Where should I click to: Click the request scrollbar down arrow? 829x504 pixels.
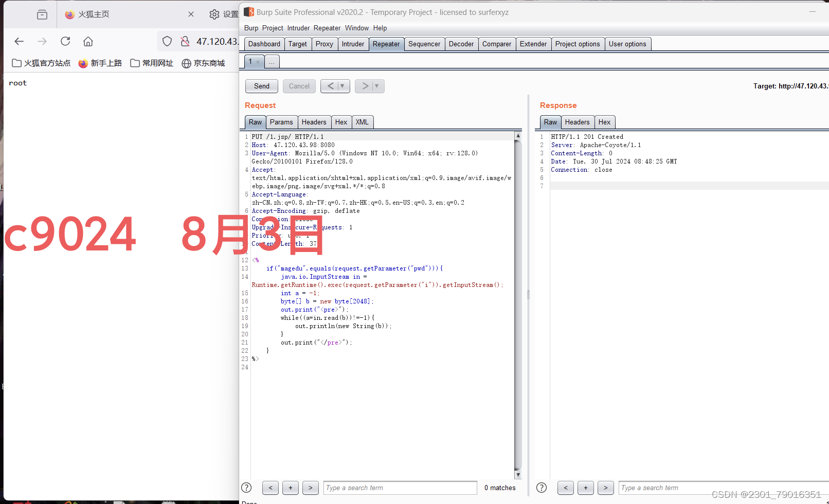tap(518, 475)
